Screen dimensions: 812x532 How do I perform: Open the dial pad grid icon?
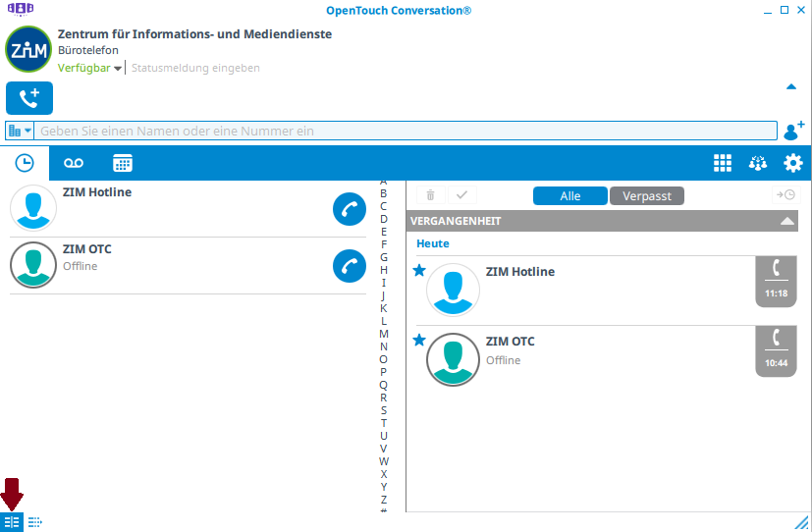723,164
